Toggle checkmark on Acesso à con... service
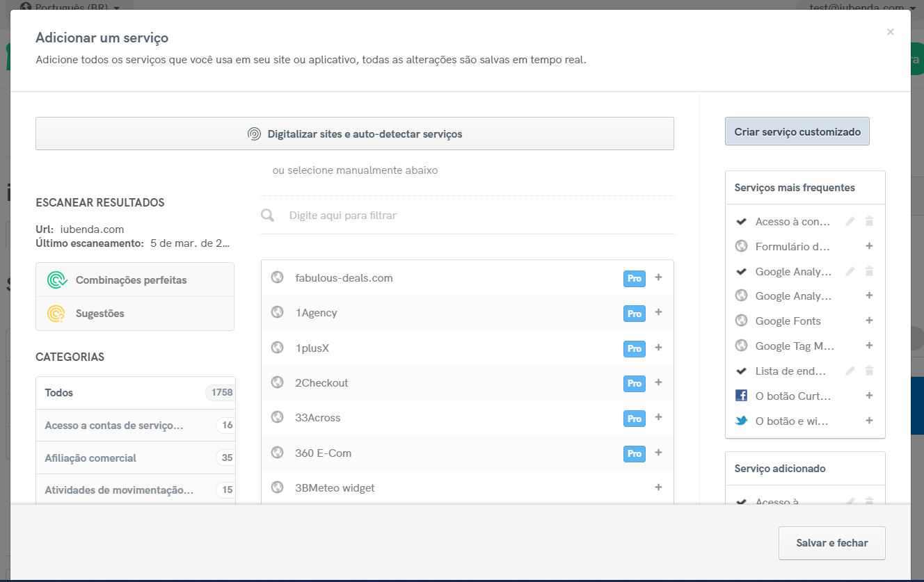Viewport: 924px width, 582px height. point(741,221)
